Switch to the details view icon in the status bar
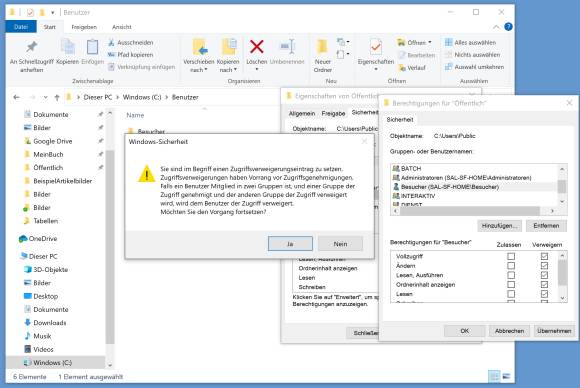This screenshot has height=388, width=580. (494, 377)
